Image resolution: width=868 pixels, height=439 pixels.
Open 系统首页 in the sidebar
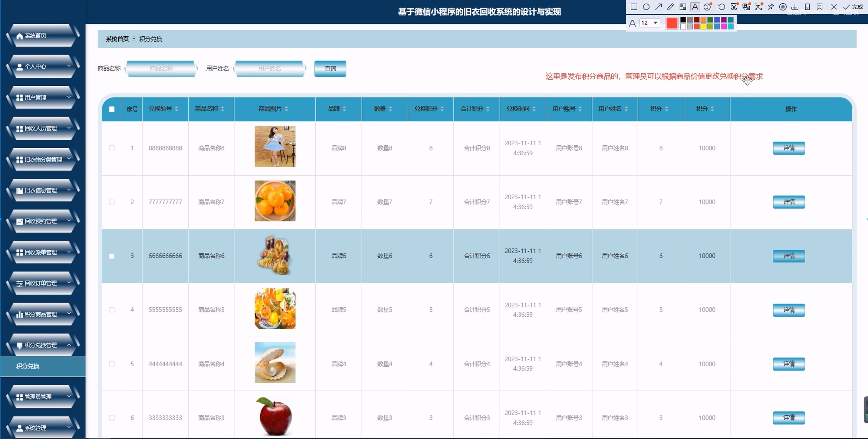point(43,35)
